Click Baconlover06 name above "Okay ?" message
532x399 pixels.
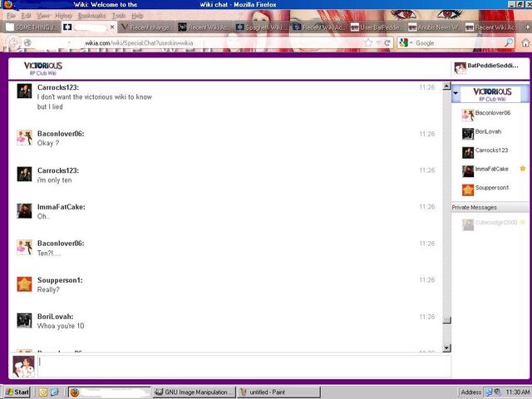61,134
